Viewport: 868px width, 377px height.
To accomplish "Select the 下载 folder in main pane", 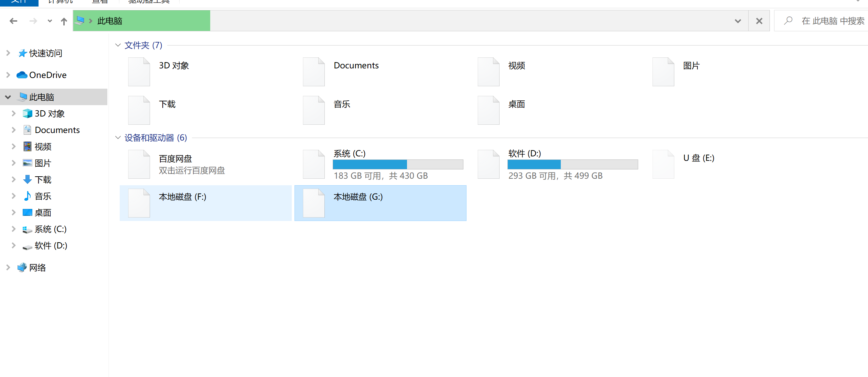I will point(206,110).
